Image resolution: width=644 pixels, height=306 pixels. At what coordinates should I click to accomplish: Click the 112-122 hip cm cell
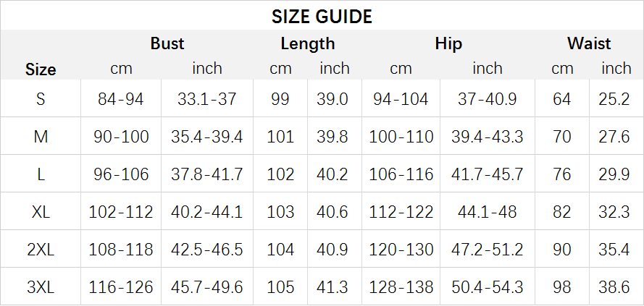pos(401,212)
